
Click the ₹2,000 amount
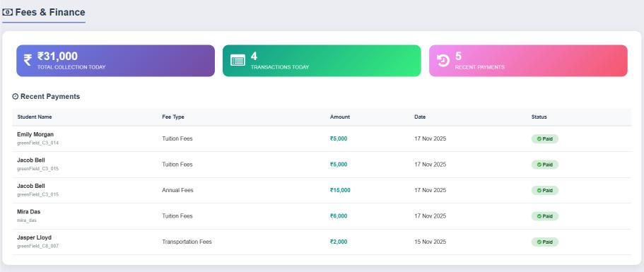(x=339, y=242)
